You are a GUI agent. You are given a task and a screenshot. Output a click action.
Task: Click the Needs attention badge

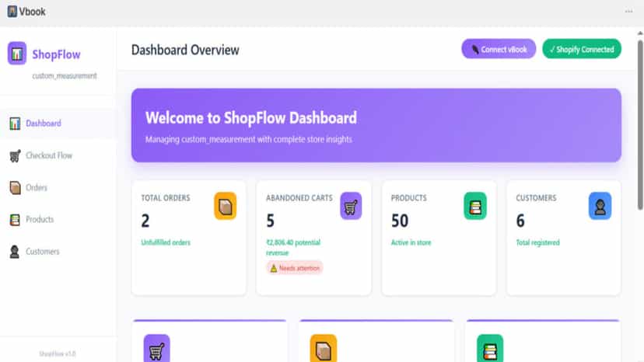click(295, 268)
